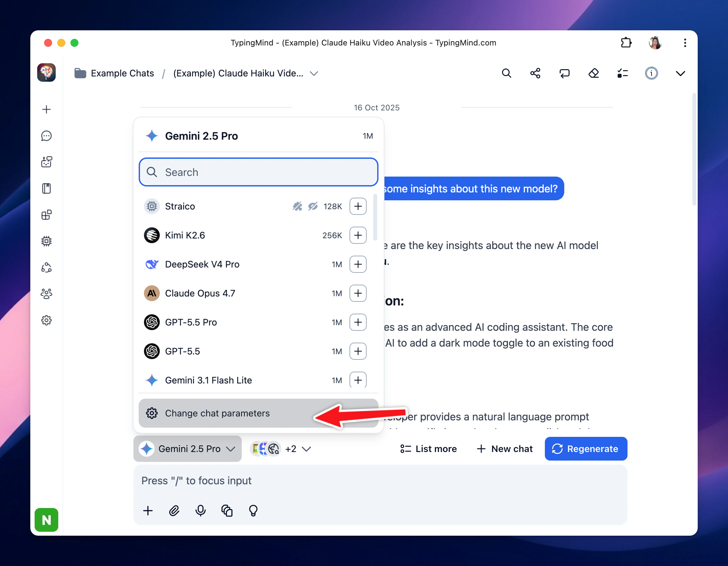The width and height of the screenshot is (728, 566).
Task: Click the 16 Oct 2025 date label
Action: [x=376, y=108]
